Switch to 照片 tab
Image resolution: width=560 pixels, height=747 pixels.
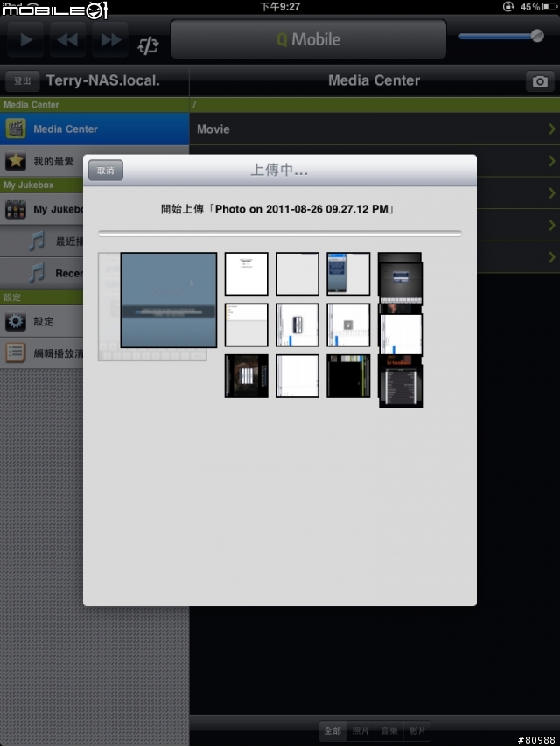(x=360, y=730)
